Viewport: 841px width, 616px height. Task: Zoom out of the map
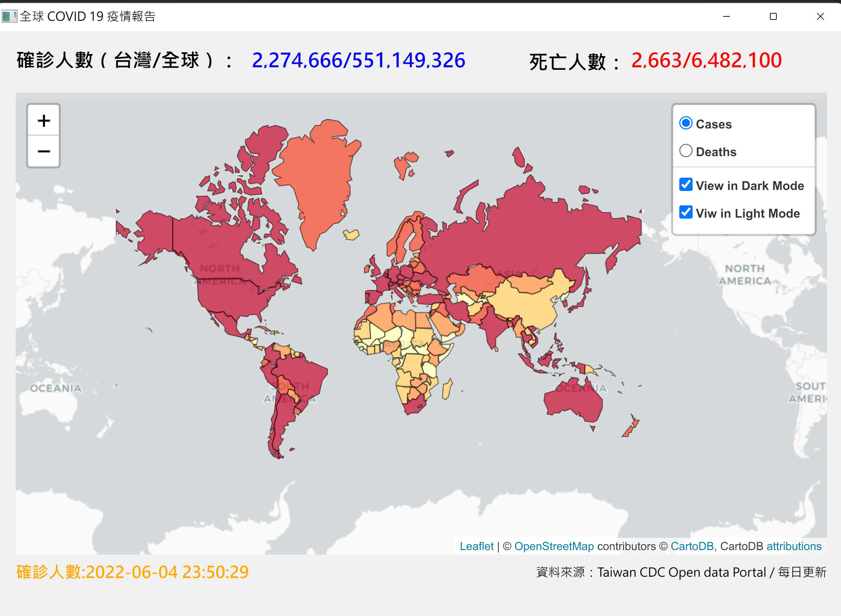(x=44, y=151)
